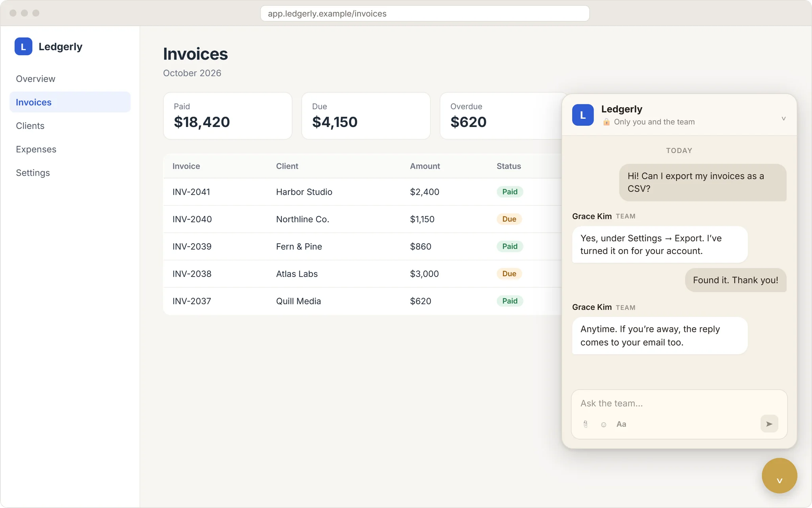Click the Harbor Studio client name
The height and width of the screenshot is (508, 812).
(304, 192)
